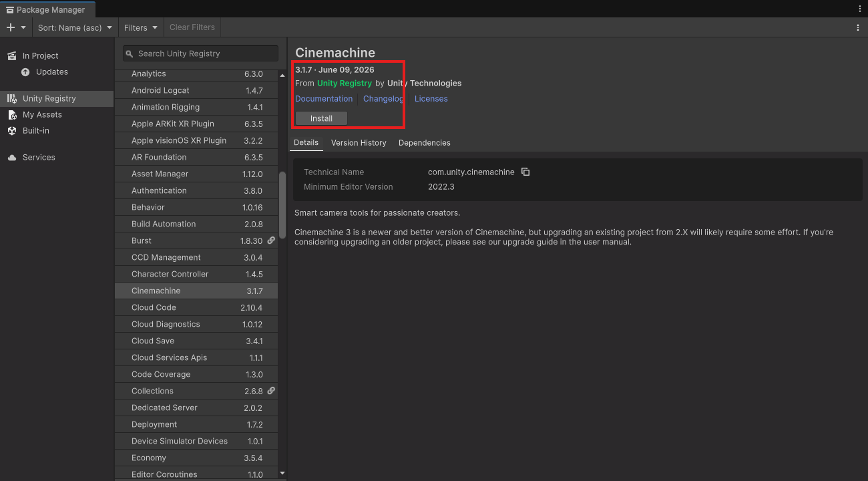The image size is (868, 481).
Task: Select the Burst package row
Action: coord(196,240)
